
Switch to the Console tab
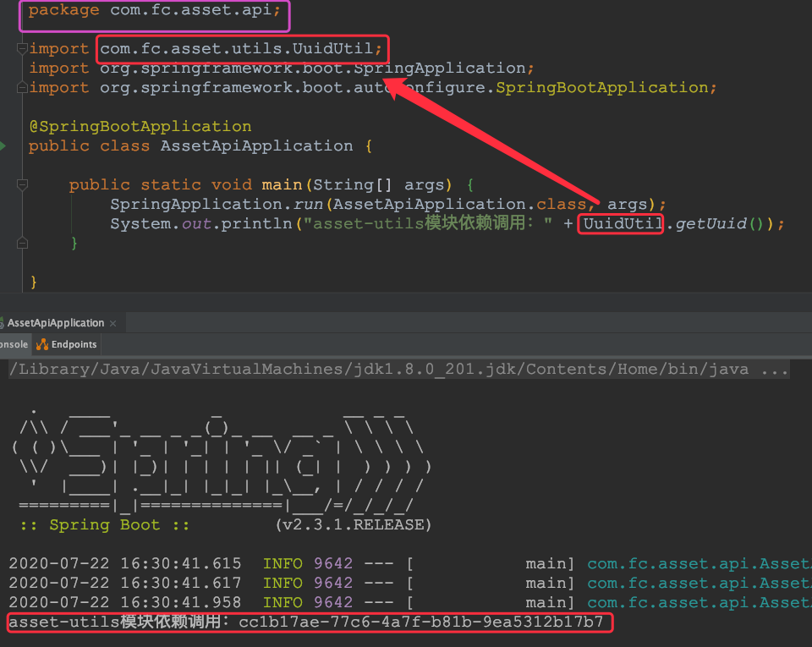pos(12,344)
